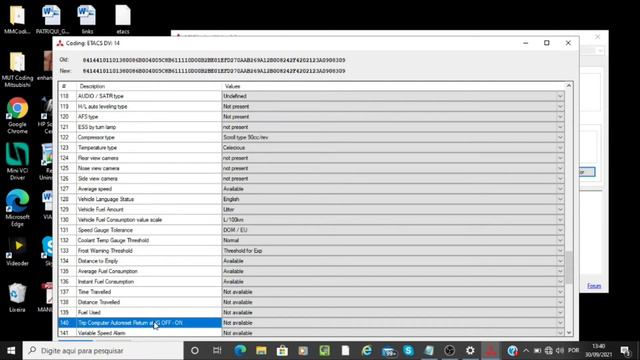Viewport: 640px width, 360px height.
Task: Open the notification center
Action: pyautogui.click(x=625, y=351)
